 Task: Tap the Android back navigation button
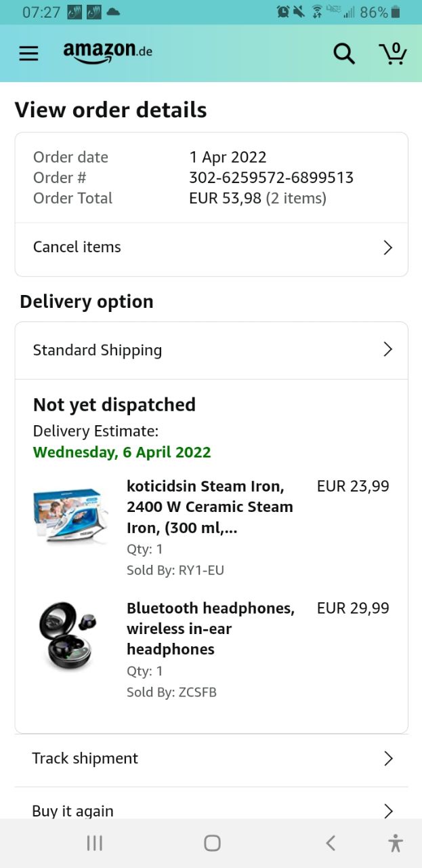pos(331,843)
